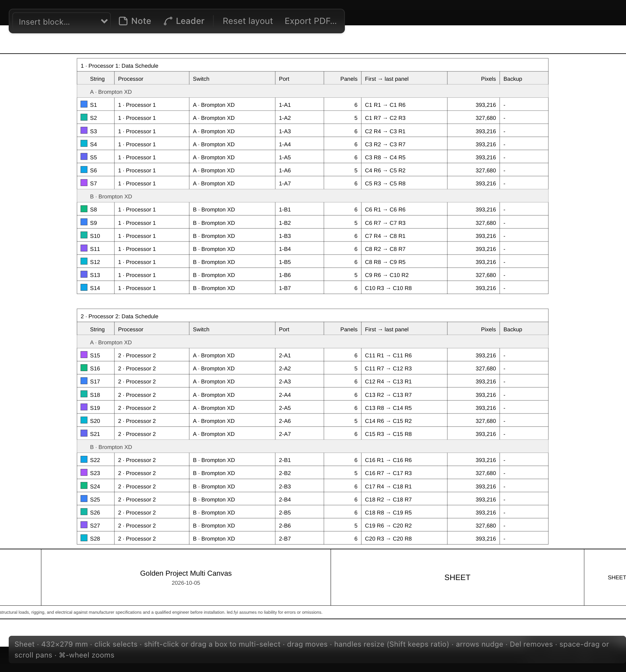The width and height of the screenshot is (626, 672).
Task: Click the Leader curve icon
Action: pyautogui.click(x=168, y=21)
